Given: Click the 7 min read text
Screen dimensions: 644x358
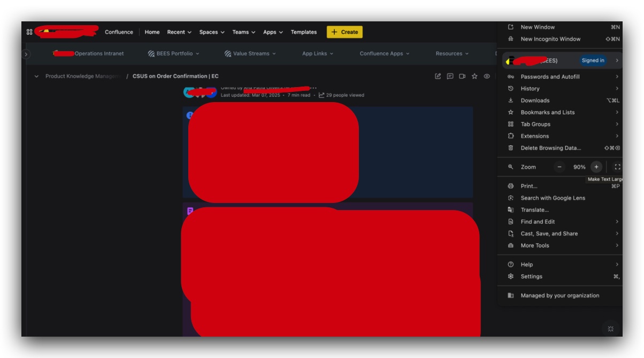Looking at the screenshot, I should tap(299, 95).
